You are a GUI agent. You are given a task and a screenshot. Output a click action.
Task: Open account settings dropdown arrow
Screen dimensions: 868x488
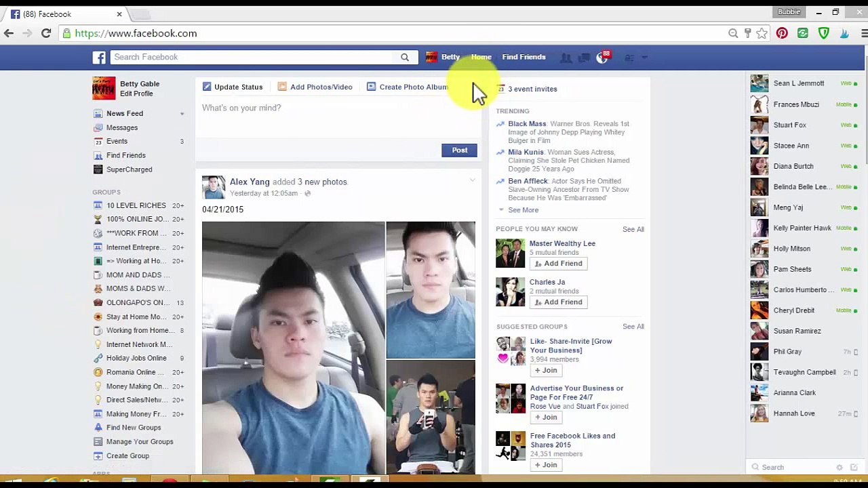point(644,58)
